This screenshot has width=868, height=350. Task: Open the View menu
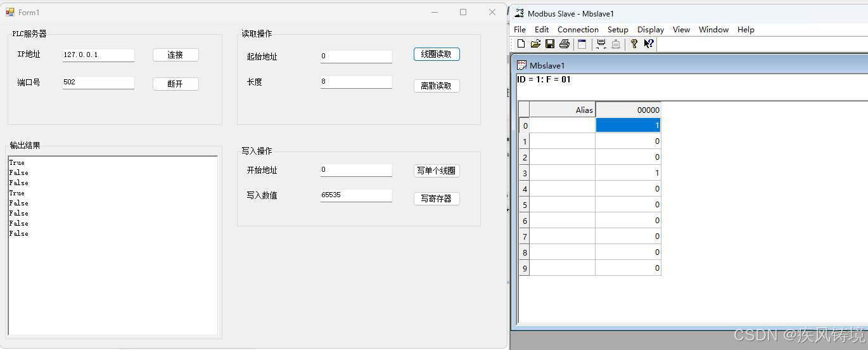681,30
